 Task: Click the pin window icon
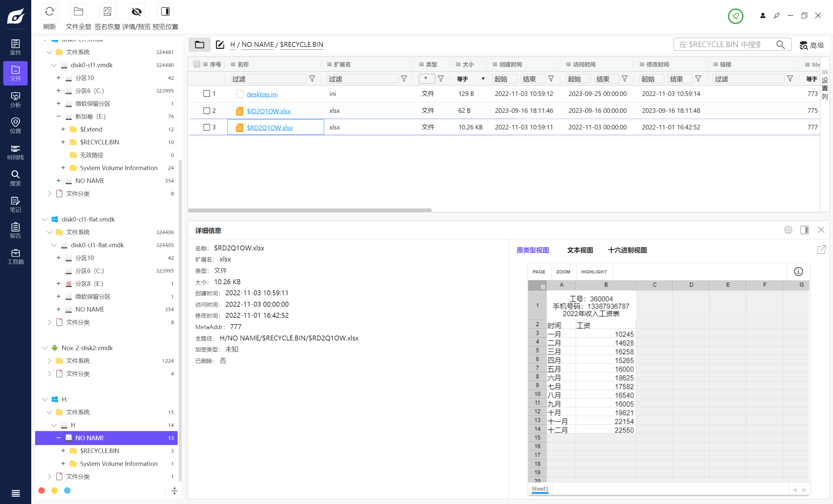point(776,16)
